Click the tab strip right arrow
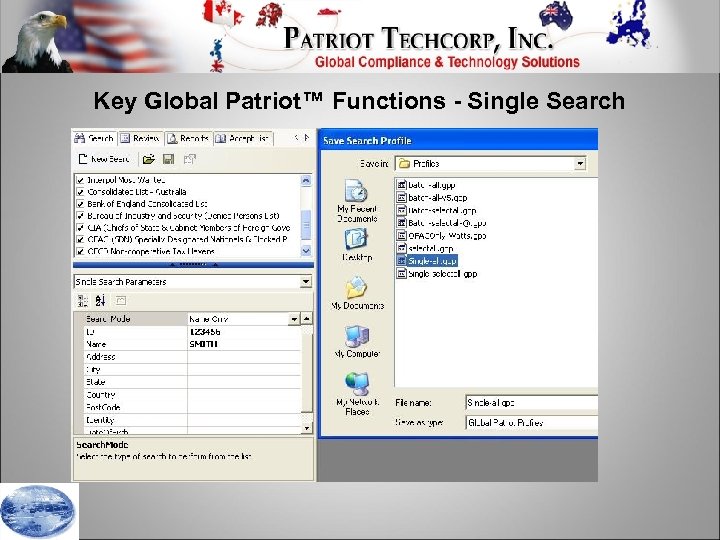The width and height of the screenshot is (720, 540). click(307, 137)
